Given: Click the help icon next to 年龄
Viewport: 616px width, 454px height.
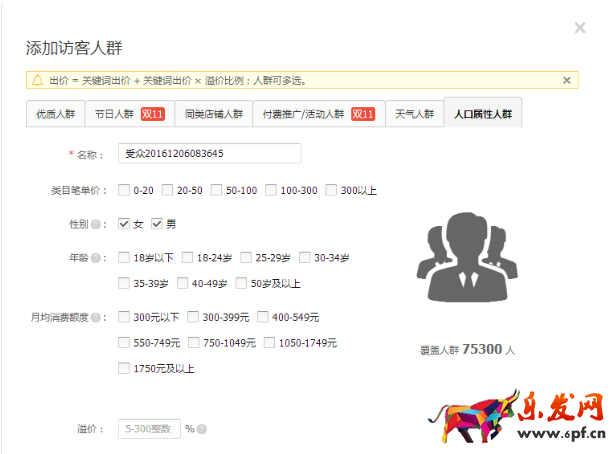Looking at the screenshot, I should coord(108,258).
